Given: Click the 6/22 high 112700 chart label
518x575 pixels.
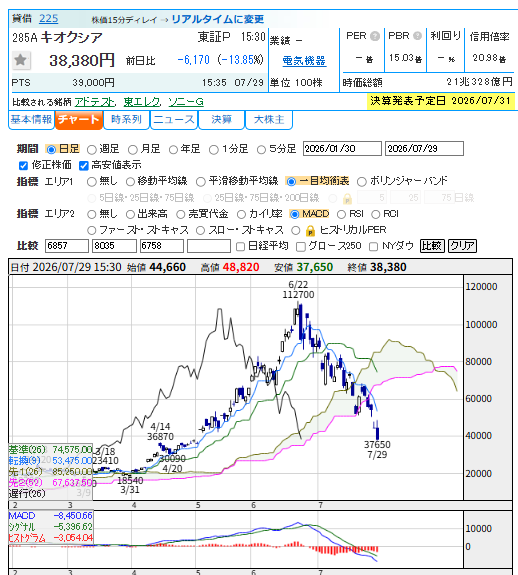Looking at the screenshot, I should point(298,290).
